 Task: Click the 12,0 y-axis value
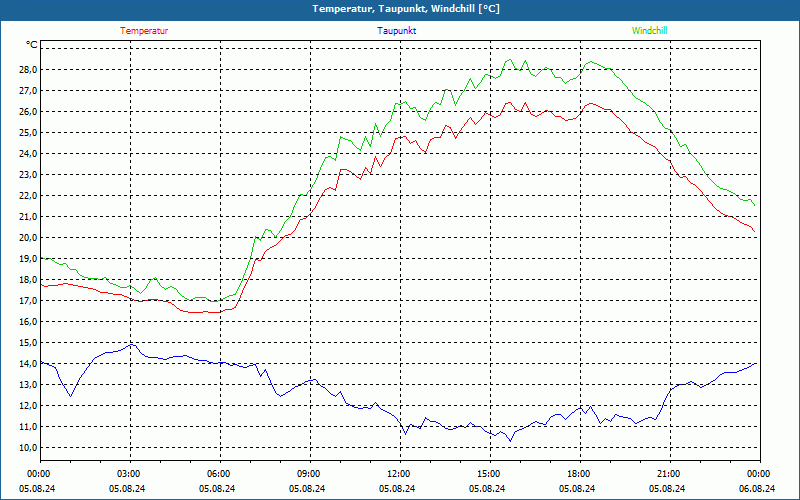point(29,406)
